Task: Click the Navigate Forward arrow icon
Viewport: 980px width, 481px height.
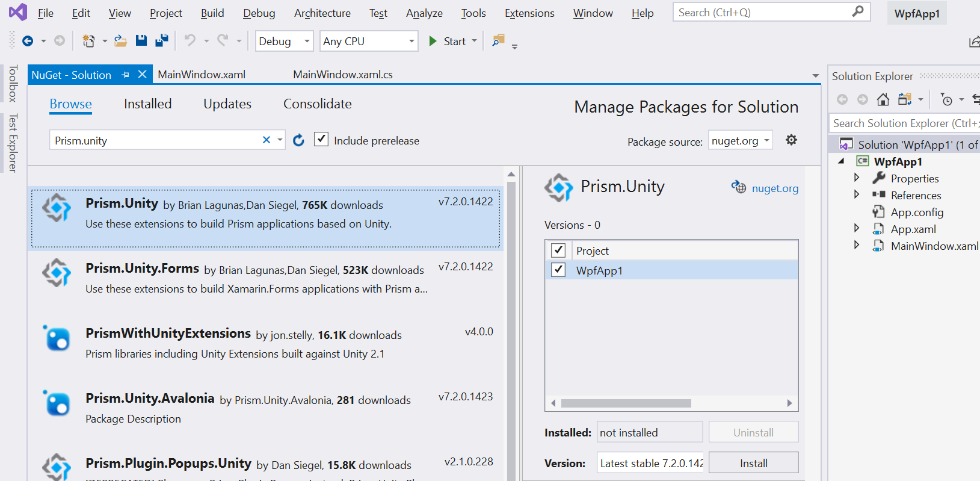Action: click(x=60, y=41)
